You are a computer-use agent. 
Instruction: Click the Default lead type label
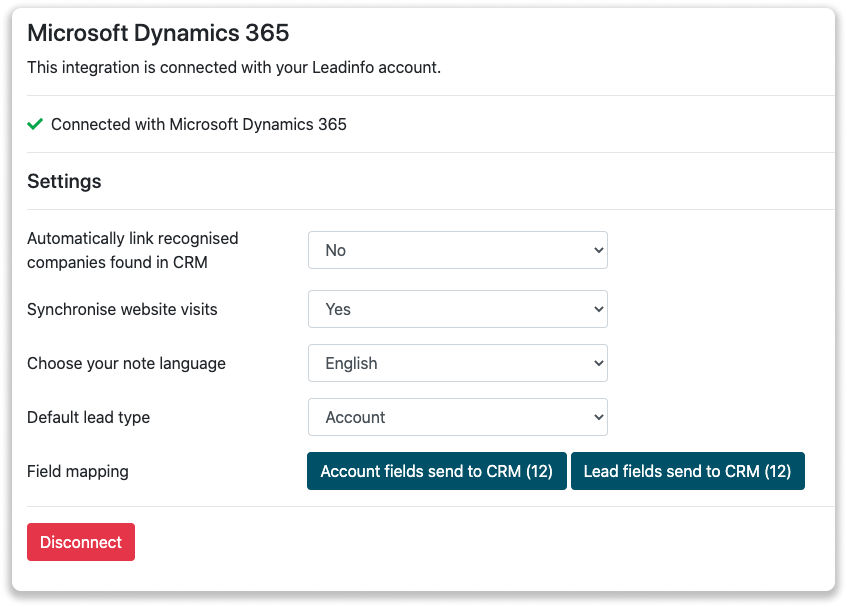coord(89,417)
